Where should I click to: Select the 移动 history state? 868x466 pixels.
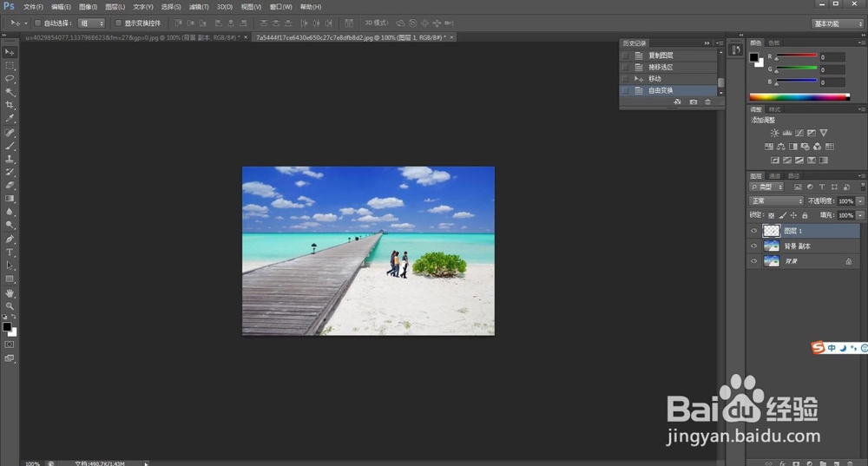click(668, 79)
